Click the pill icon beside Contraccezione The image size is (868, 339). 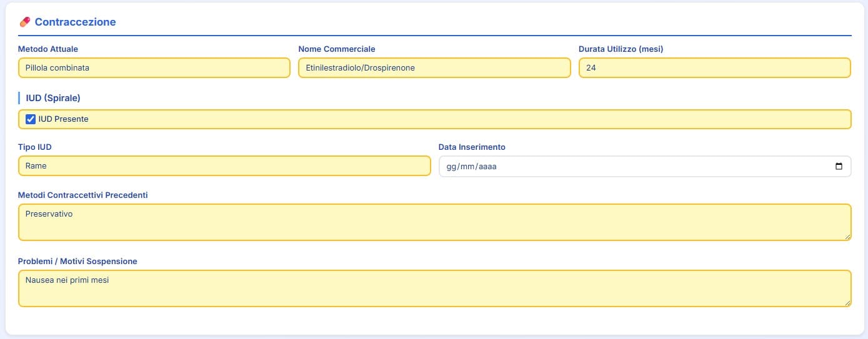point(25,22)
